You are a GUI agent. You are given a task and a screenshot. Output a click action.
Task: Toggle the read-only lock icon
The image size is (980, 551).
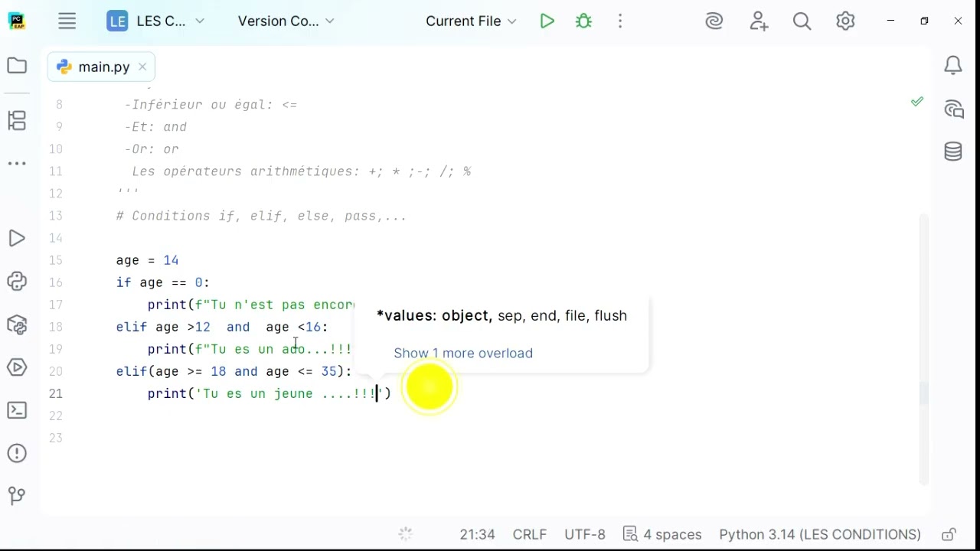(949, 534)
